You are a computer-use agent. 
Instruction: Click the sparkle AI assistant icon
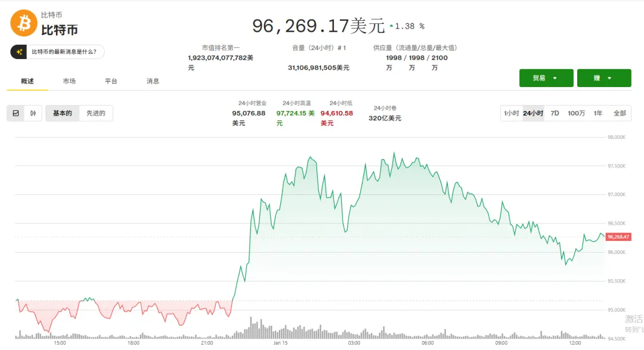click(19, 52)
